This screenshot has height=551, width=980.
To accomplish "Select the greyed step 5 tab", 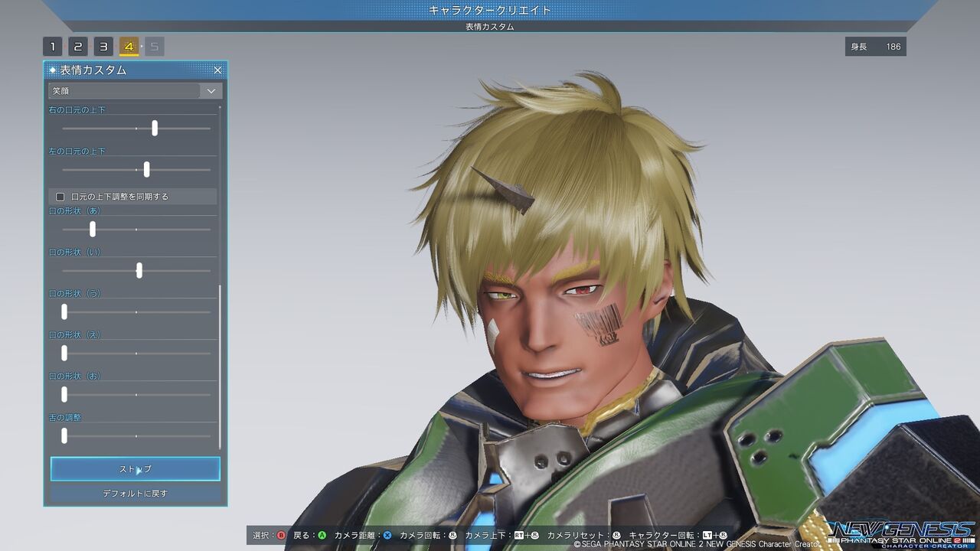I will coord(155,47).
